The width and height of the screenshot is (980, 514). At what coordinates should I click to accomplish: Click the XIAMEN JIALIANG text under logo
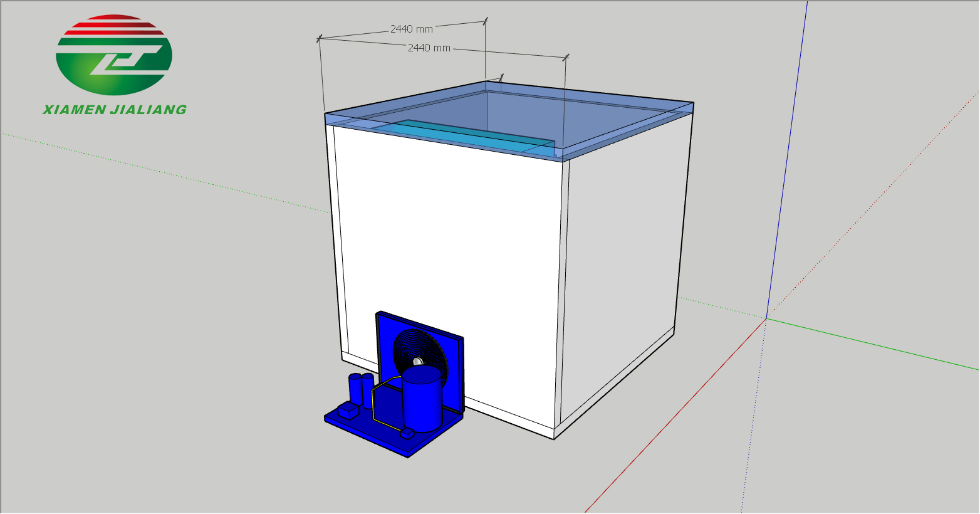pyautogui.click(x=114, y=110)
